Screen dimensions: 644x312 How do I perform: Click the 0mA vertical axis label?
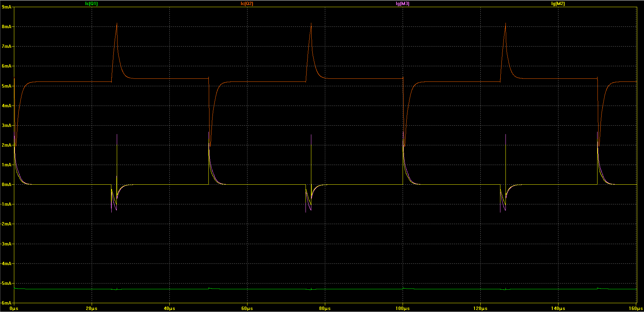[x=6, y=184]
